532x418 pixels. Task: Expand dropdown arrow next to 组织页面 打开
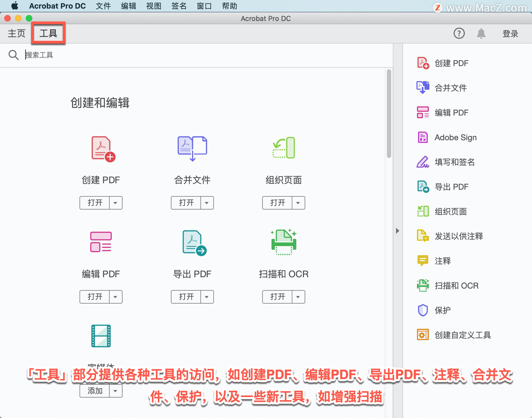pos(298,203)
